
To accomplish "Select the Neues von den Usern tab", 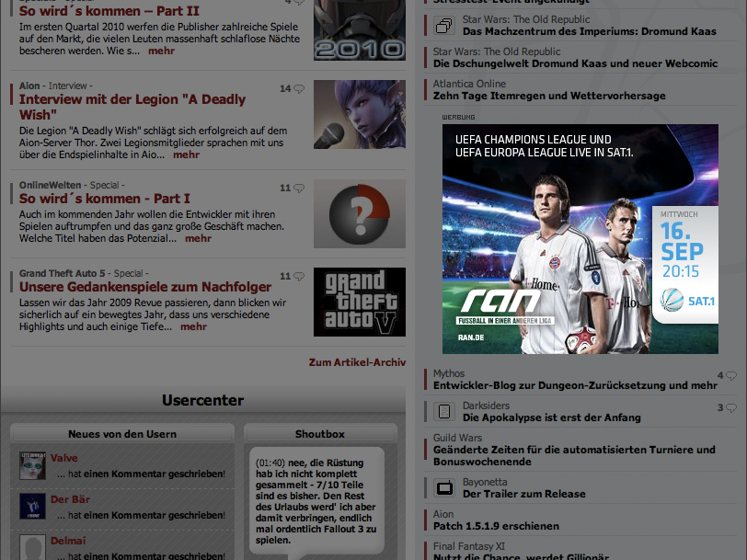I will pyautogui.click(x=122, y=434).
